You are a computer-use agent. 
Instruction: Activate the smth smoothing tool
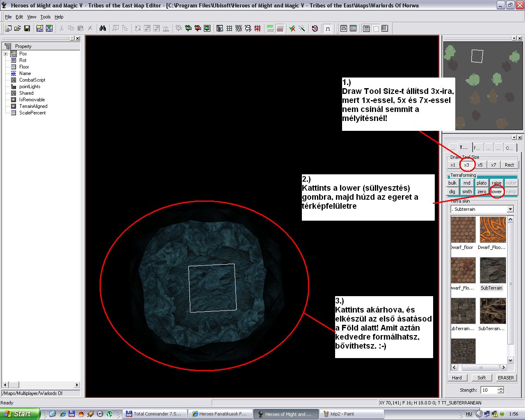point(467,192)
